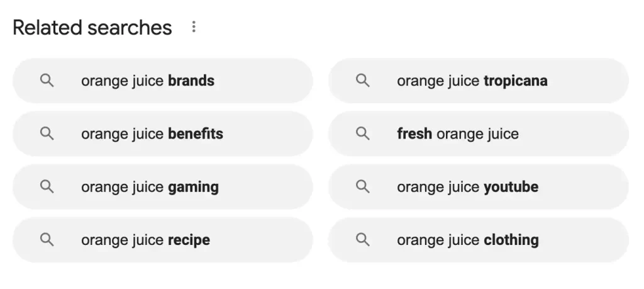The width and height of the screenshot is (644, 289).
Task: Open the orange juice benefits search
Action: [x=163, y=133]
